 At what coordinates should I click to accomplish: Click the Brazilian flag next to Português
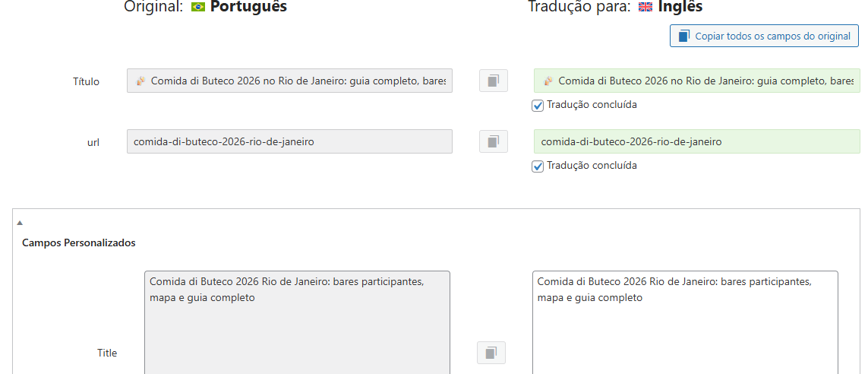198,7
